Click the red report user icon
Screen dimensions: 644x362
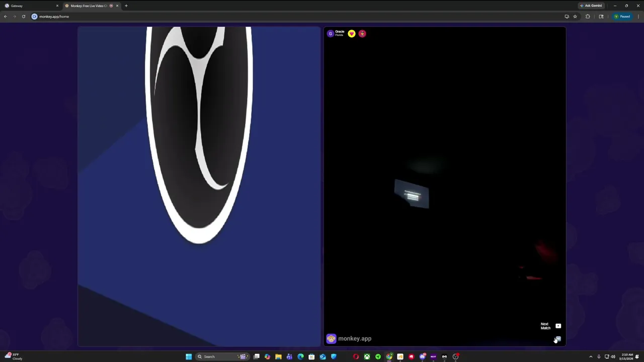click(362, 34)
